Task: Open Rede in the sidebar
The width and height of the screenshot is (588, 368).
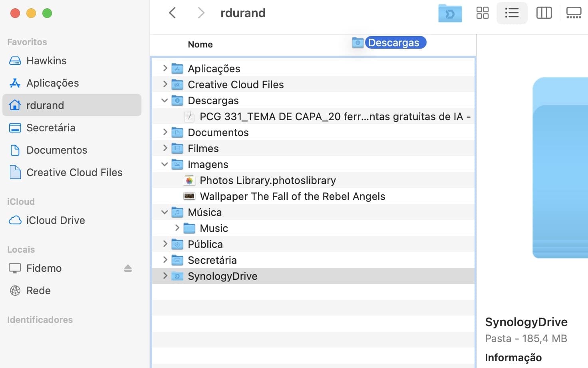Action: pyautogui.click(x=72, y=291)
